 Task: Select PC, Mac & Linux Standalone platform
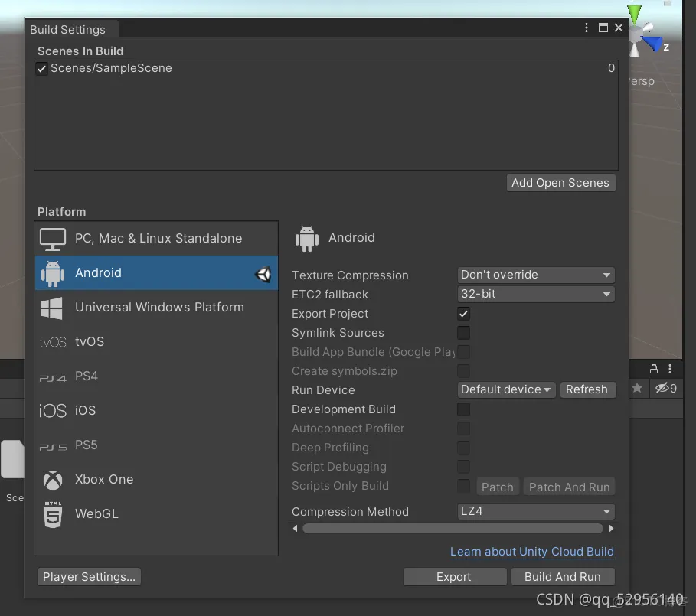tap(156, 239)
